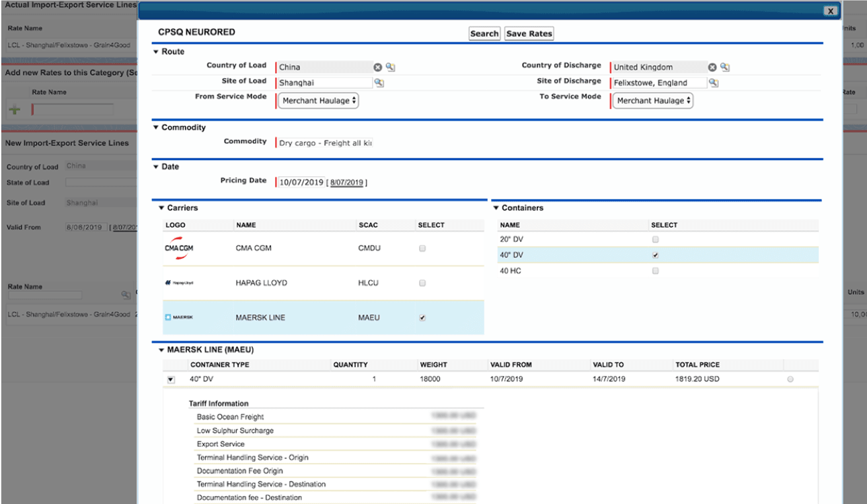Collapse the Carriers section
The image size is (867, 504).
161,208
